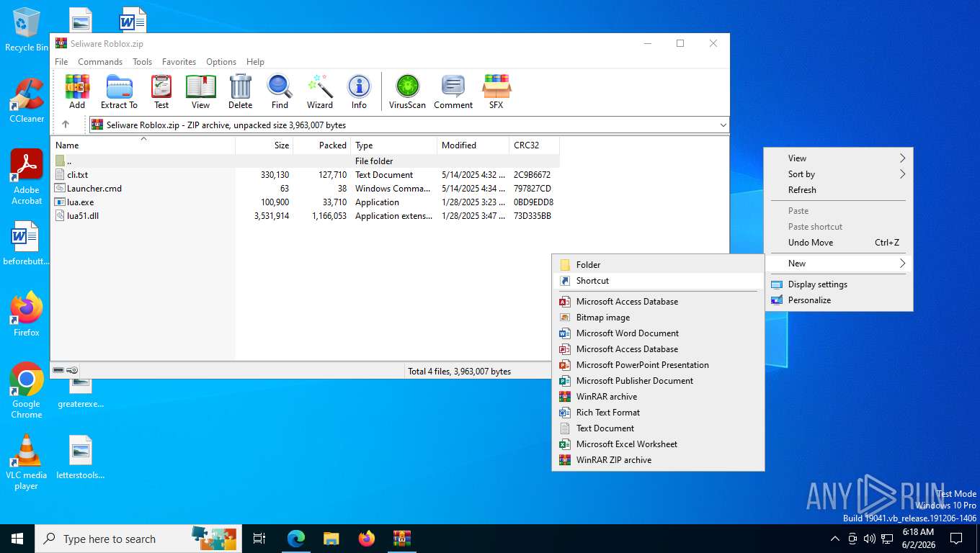Create a new Folder

658,265
